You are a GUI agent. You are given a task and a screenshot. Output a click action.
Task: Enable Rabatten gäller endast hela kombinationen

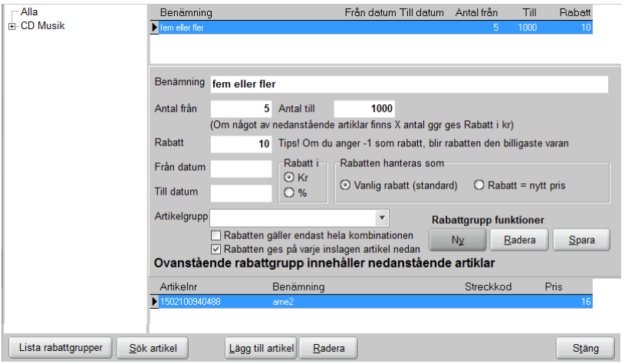216,235
